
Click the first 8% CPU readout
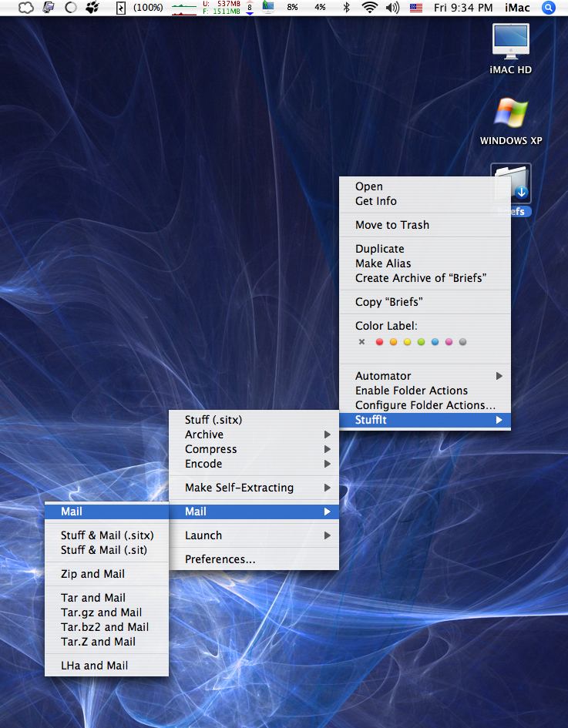click(x=292, y=8)
